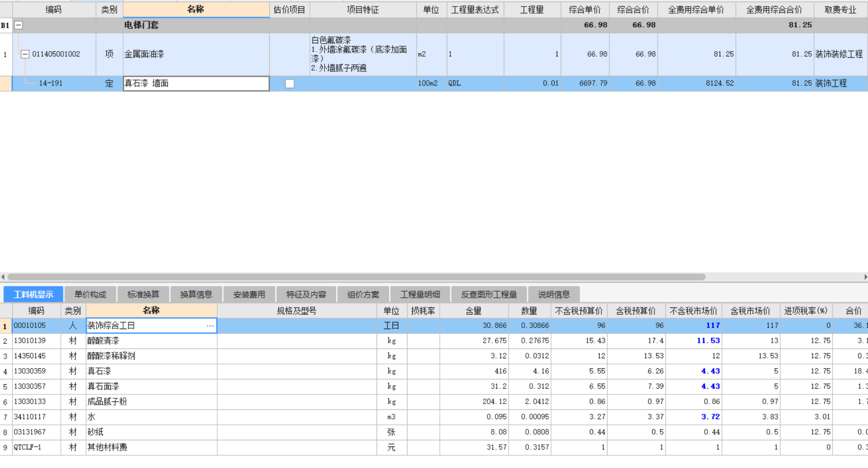Click 工日 unit cell
Screen dimensions: 868x468
(392, 326)
